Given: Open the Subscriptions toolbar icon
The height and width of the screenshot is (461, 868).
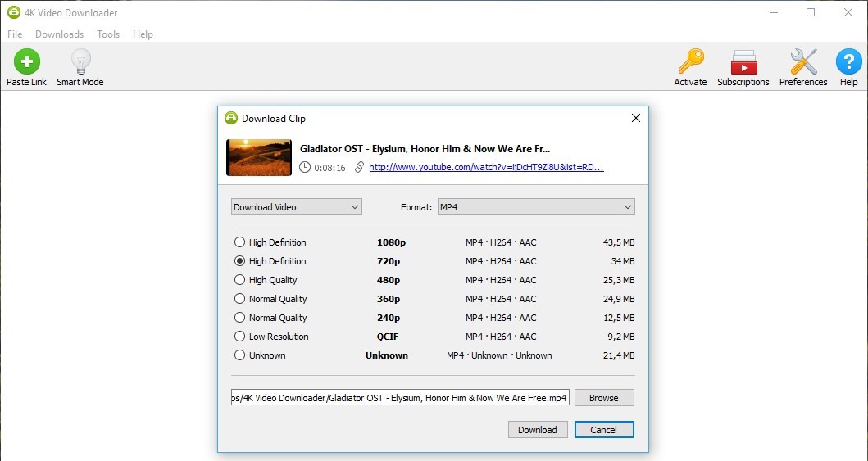Looking at the screenshot, I should (x=743, y=62).
